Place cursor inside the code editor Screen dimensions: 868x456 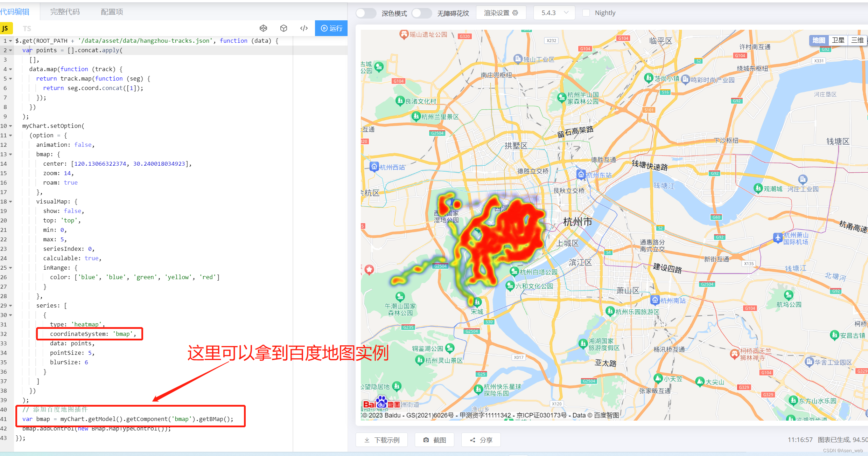140,210
